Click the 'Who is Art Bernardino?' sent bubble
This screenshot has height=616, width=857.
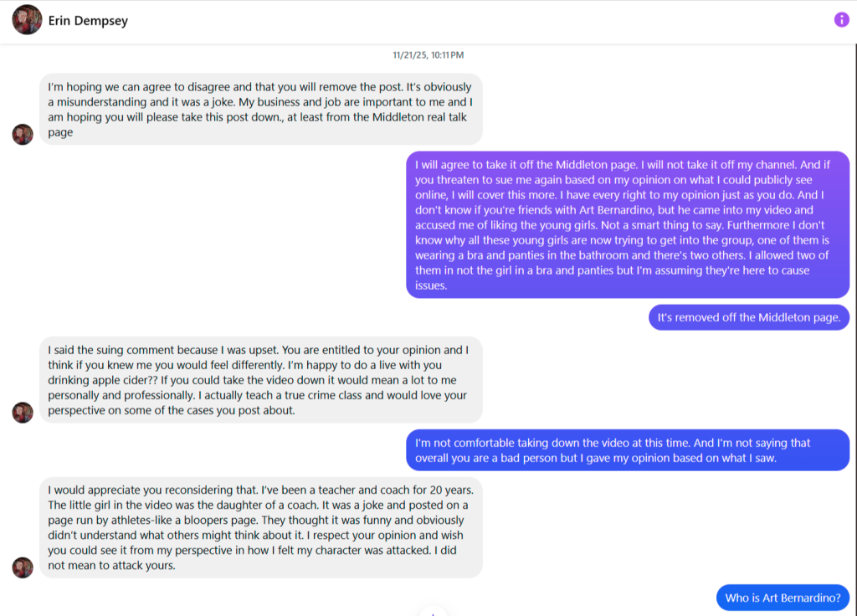pyautogui.click(x=783, y=598)
